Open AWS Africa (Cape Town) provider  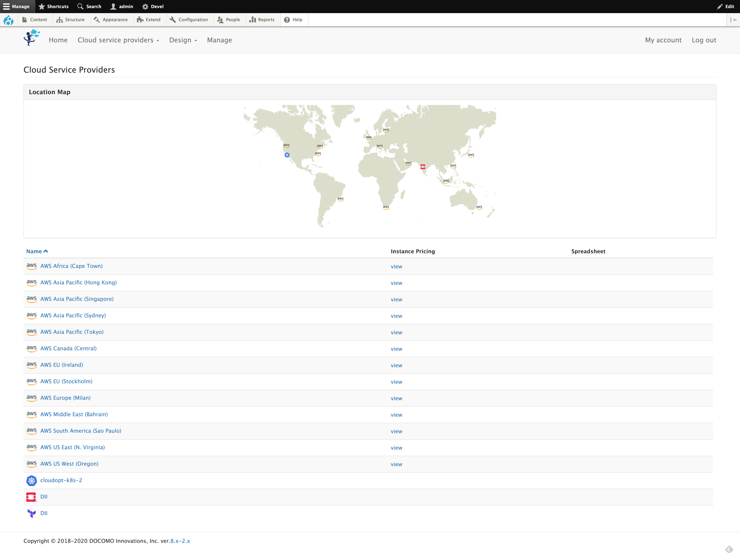(x=71, y=266)
